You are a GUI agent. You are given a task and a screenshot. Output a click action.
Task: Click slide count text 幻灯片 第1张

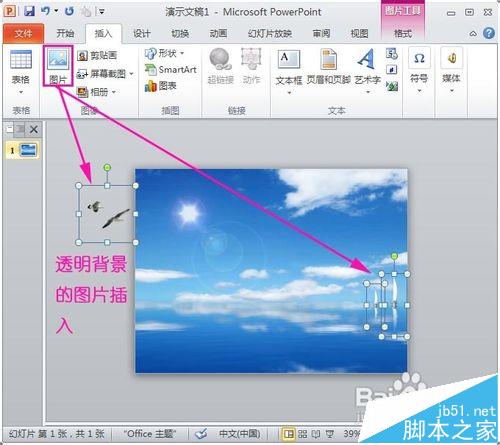(x=56, y=434)
